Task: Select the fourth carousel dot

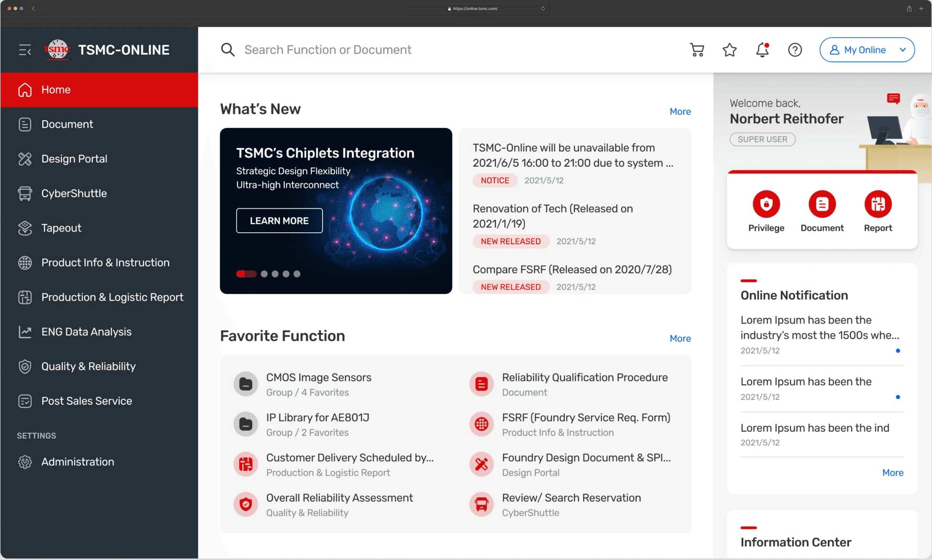Action: coord(286,274)
